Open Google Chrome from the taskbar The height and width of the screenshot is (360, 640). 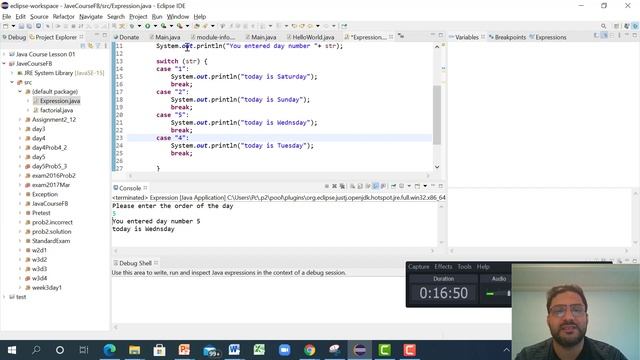coord(309,350)
